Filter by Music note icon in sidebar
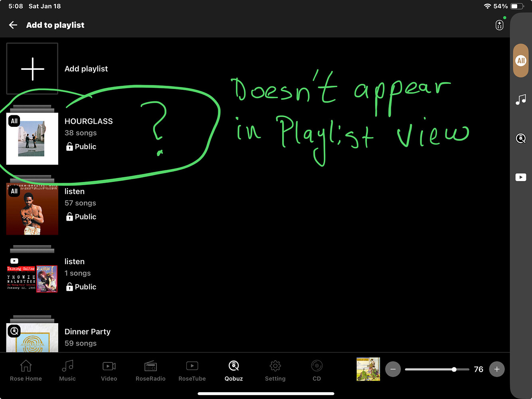The image size is (532, 399). click(521, 99)
